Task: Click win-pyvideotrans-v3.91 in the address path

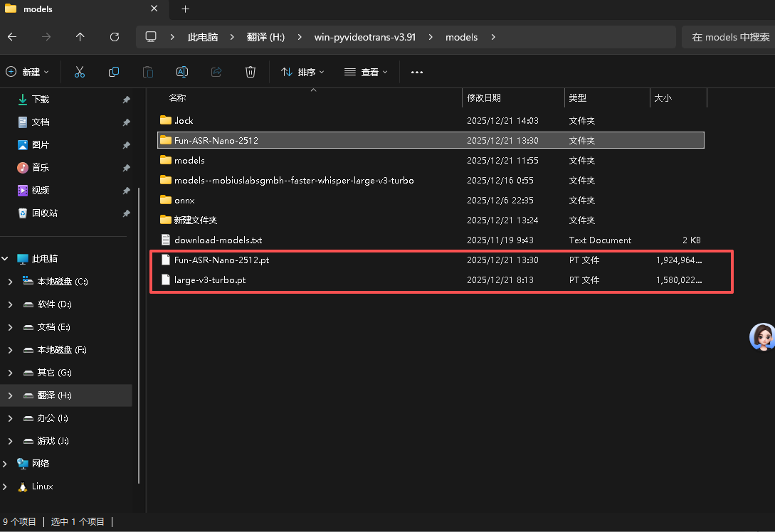Action: coord(364,37)
